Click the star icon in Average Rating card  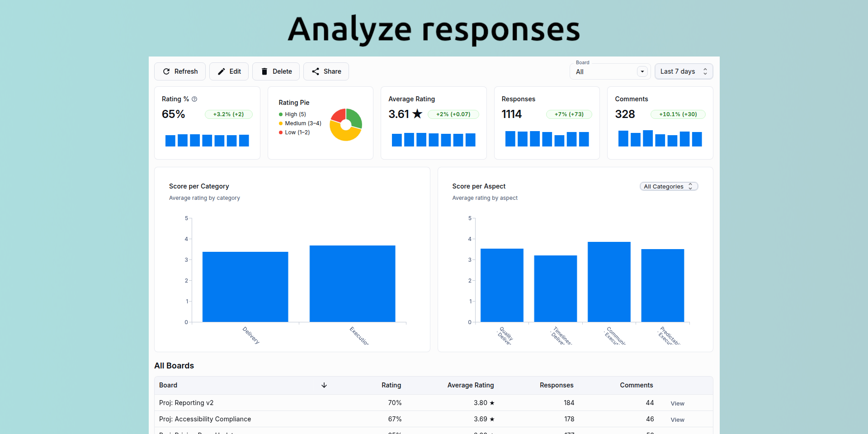[417, 114]
